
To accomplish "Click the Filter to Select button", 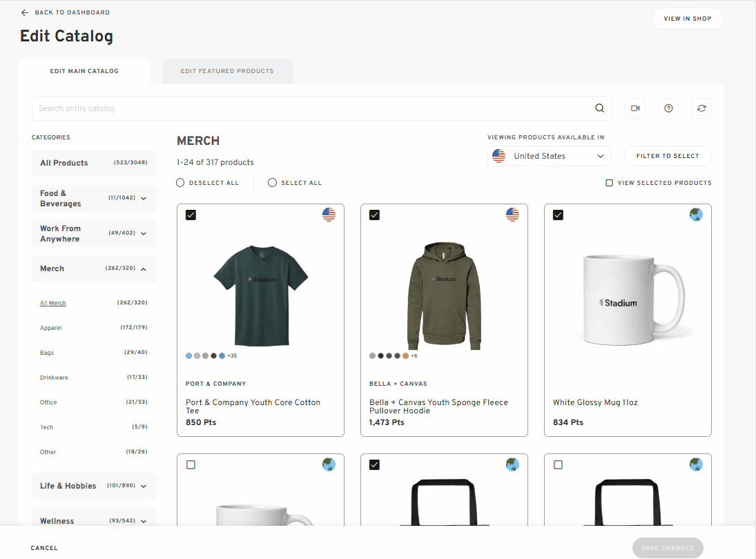I will (667, 155).
